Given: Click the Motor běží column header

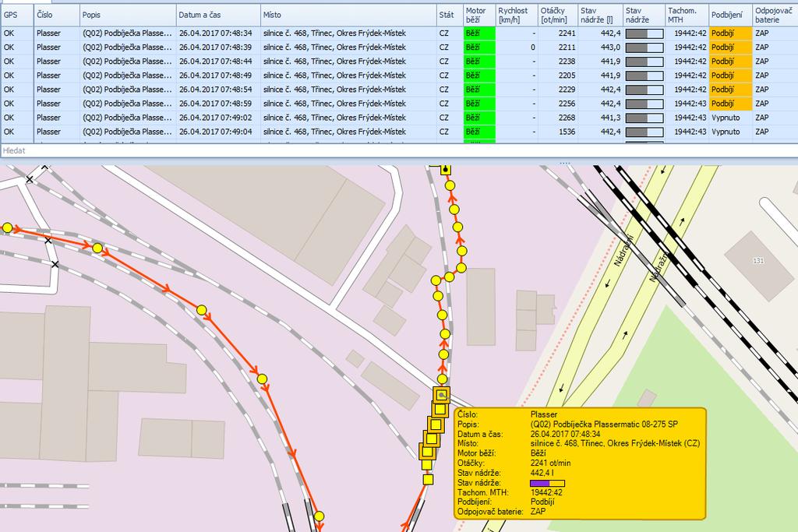Looking at the screenshot, I should (479, 15).
